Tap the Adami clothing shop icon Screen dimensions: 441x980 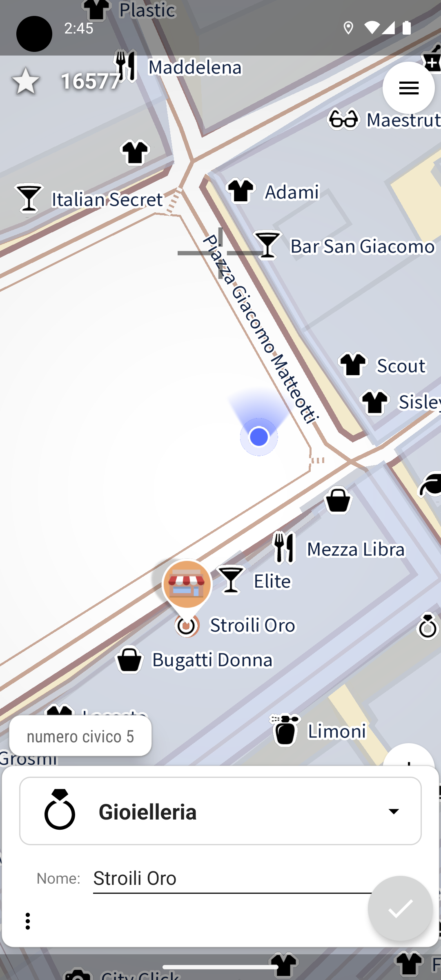(x=241, y=191)
